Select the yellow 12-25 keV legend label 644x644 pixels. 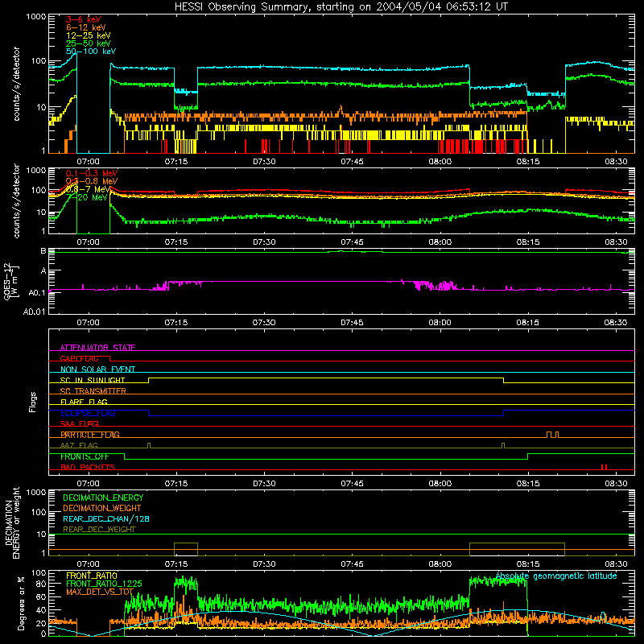(89, 35)
